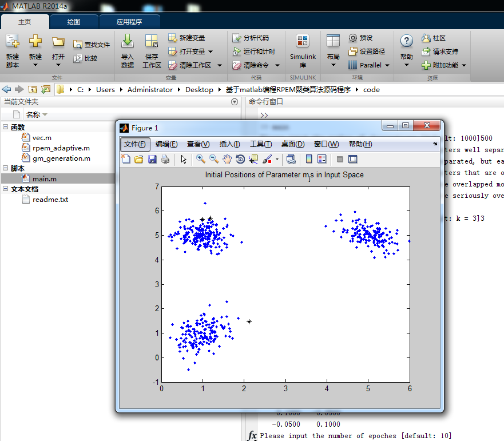Click Hide Plot Tools icon
Viewport: 504px width, 441px height.
point(340,159)
